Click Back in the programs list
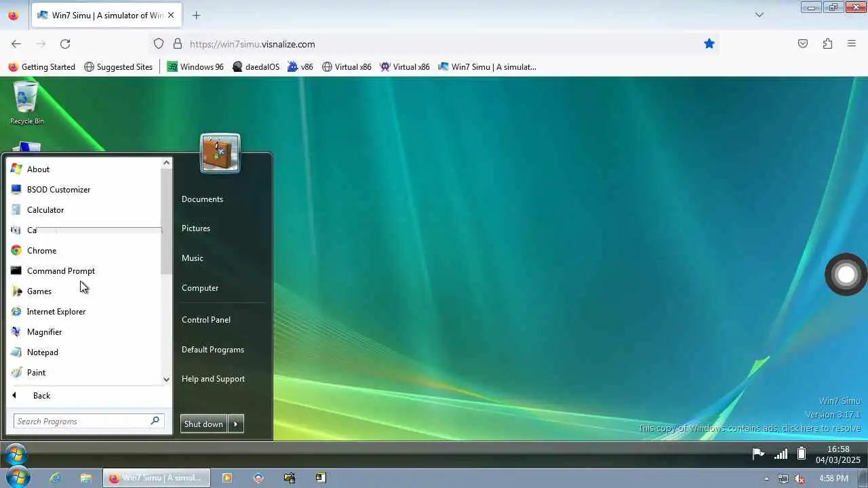Screen dimensions: 868x488 41,396
